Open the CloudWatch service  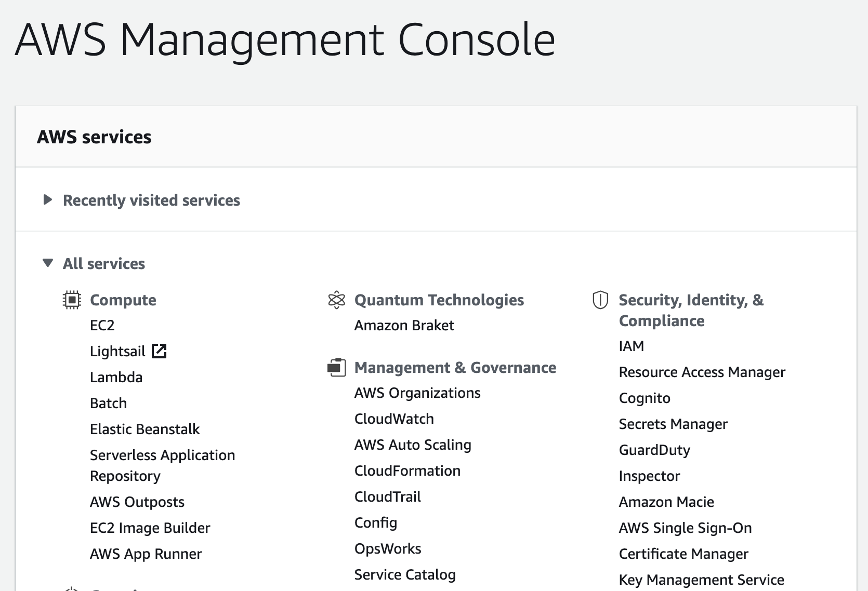[394, 419]
